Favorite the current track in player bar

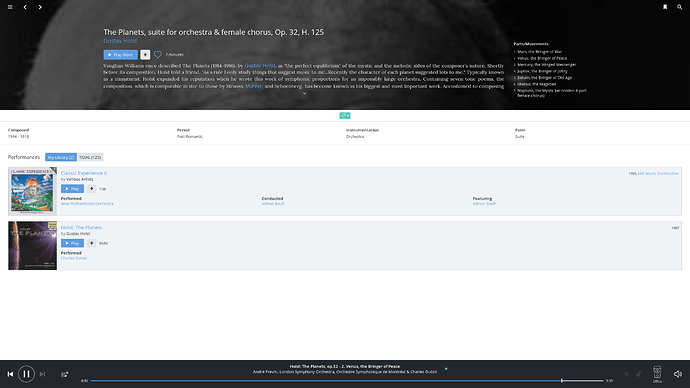(626, 374)
